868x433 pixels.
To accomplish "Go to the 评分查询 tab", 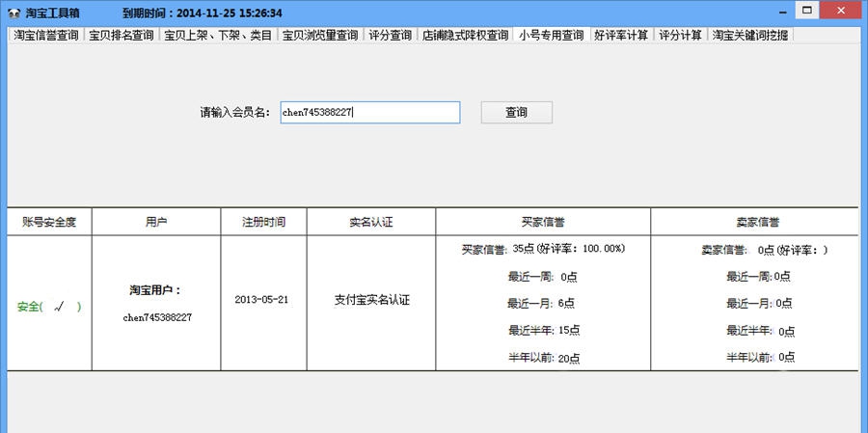I will 391,36.
